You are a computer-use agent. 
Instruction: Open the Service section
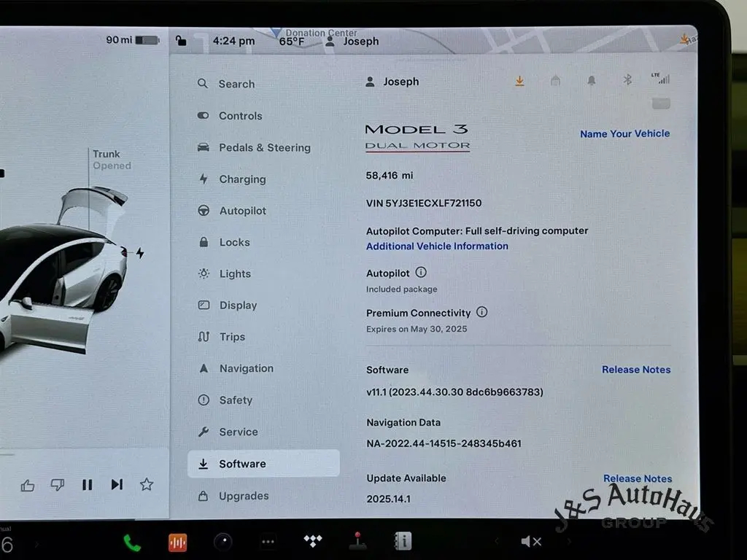pyautogui.click(x=263, y=432)
